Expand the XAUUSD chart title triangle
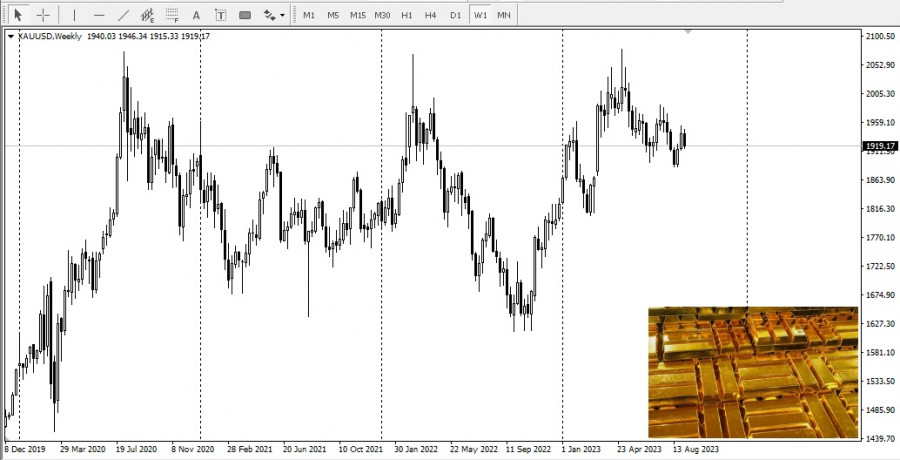The width and height of the screenshot is (900, 460). click(10, 37)
